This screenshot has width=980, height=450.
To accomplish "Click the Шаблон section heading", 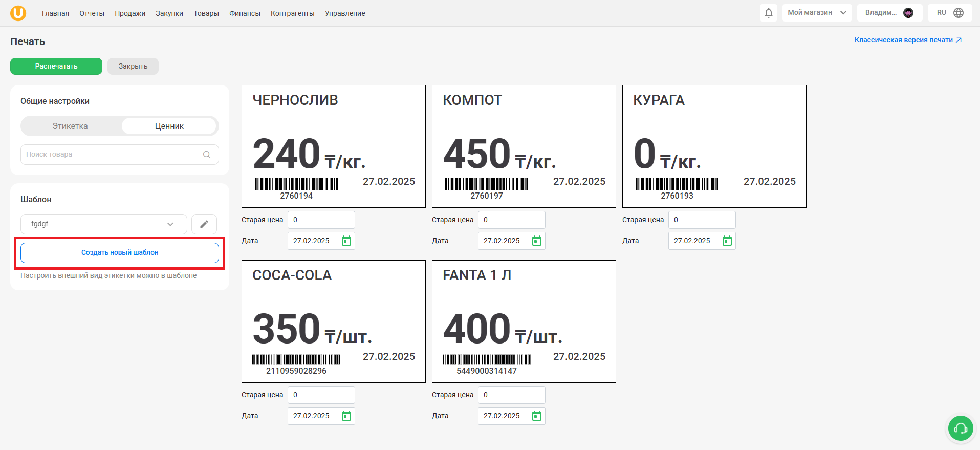I will 36,200.
